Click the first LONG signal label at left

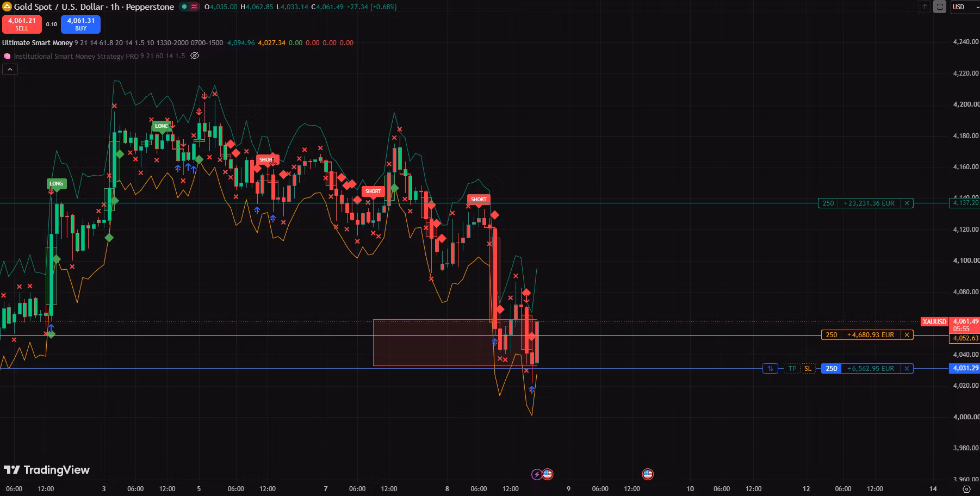pos(57,184)
